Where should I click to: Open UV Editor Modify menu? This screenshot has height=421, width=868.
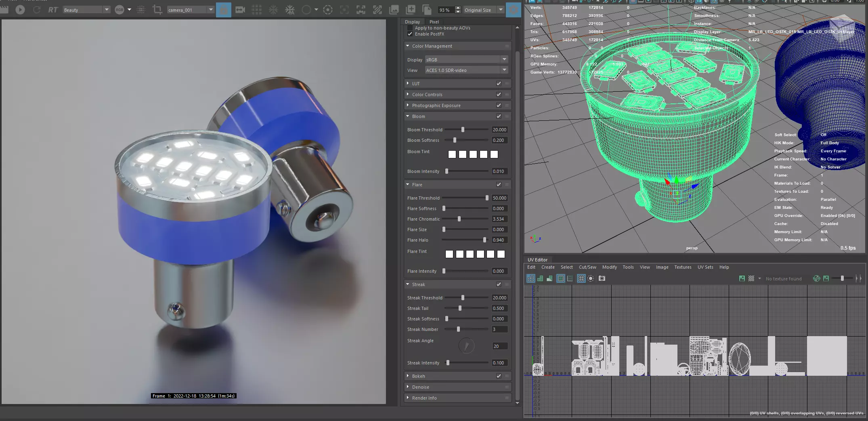[x=610, y=267]
